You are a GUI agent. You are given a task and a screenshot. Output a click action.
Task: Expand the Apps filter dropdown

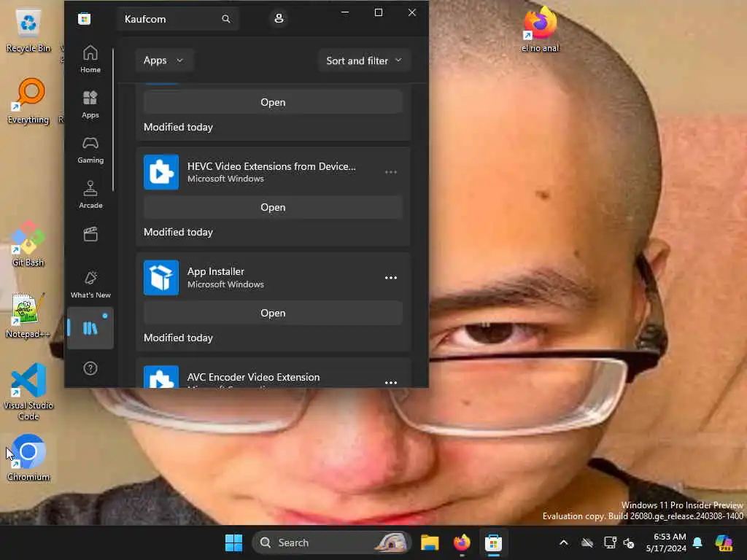point(163,61)
